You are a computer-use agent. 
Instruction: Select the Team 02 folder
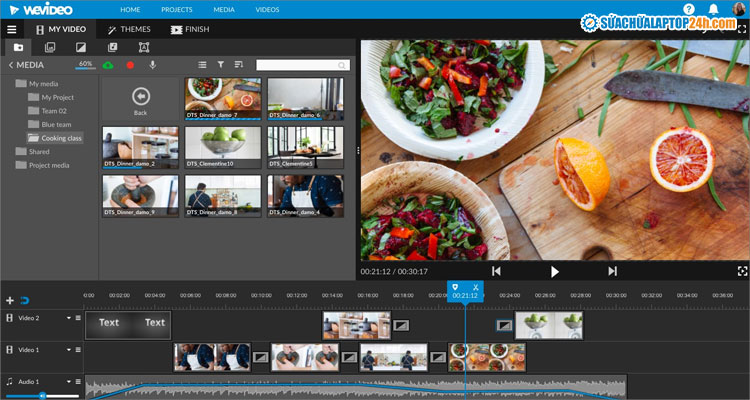[47, 111]
